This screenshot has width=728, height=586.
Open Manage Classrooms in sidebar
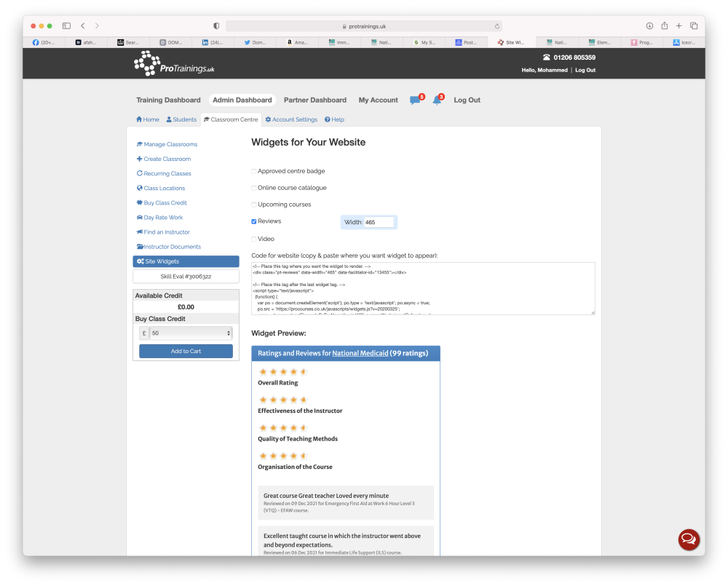[167, 144]
